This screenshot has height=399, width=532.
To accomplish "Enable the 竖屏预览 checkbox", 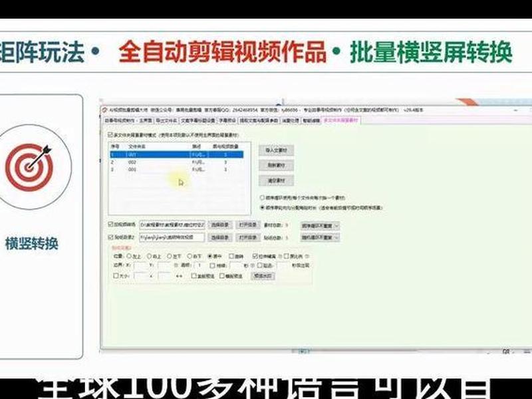I will click(x=194, y=276).
